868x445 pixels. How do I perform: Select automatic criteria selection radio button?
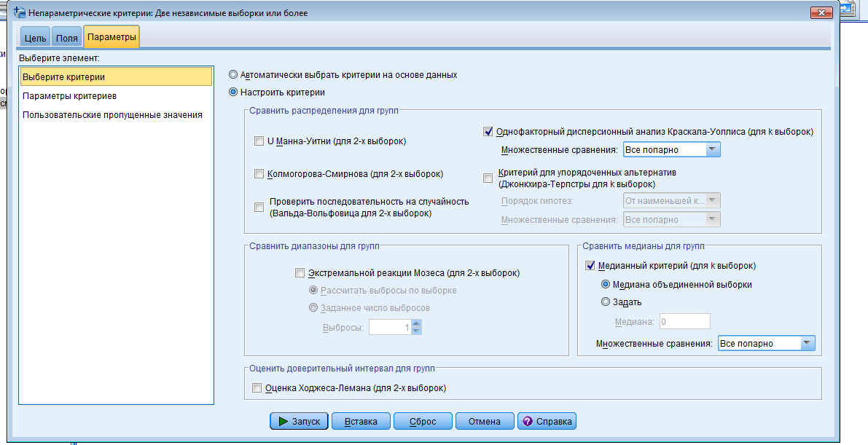pos(233,74)
